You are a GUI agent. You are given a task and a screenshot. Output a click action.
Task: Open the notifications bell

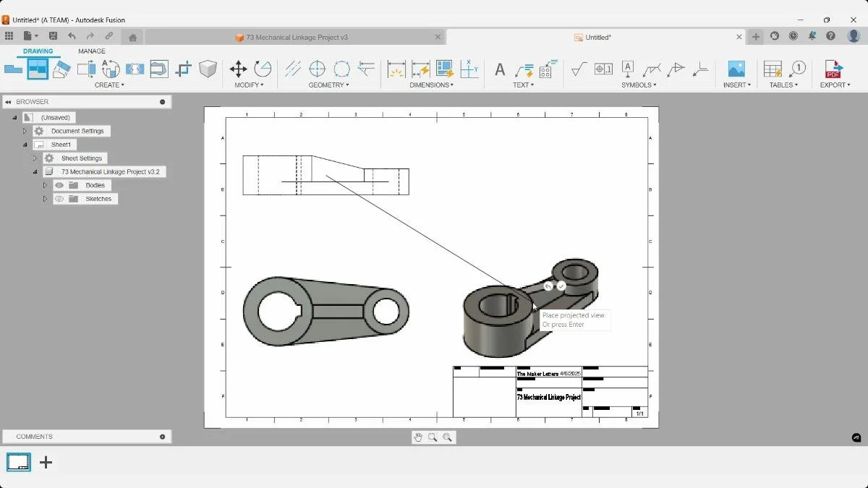click(x=812, y=36)
